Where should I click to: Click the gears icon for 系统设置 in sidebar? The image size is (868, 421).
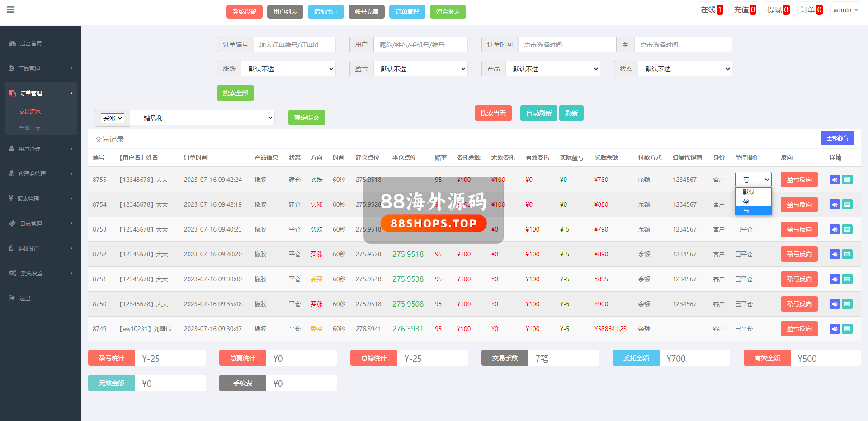coord(13,274)
